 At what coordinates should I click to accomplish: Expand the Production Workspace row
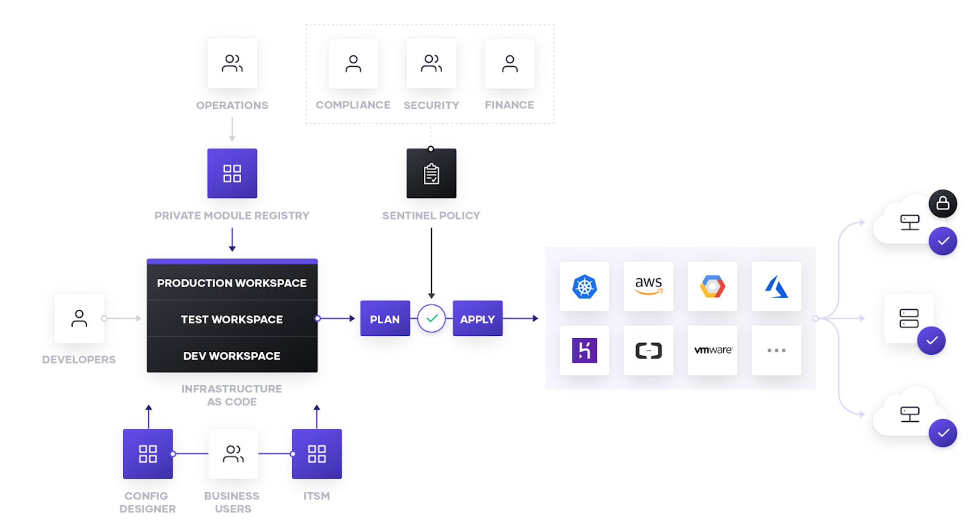231,283
